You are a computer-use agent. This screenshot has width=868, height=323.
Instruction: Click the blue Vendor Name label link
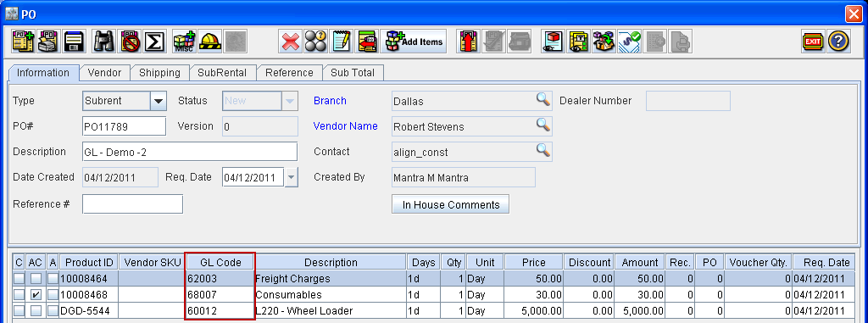point(346,126)
